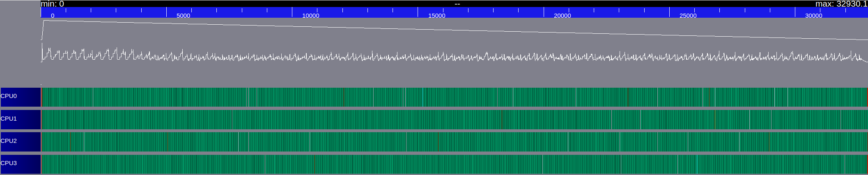Click the 25000 tick on the time ruler
868x175 pixels.
(x=688, y=16)
